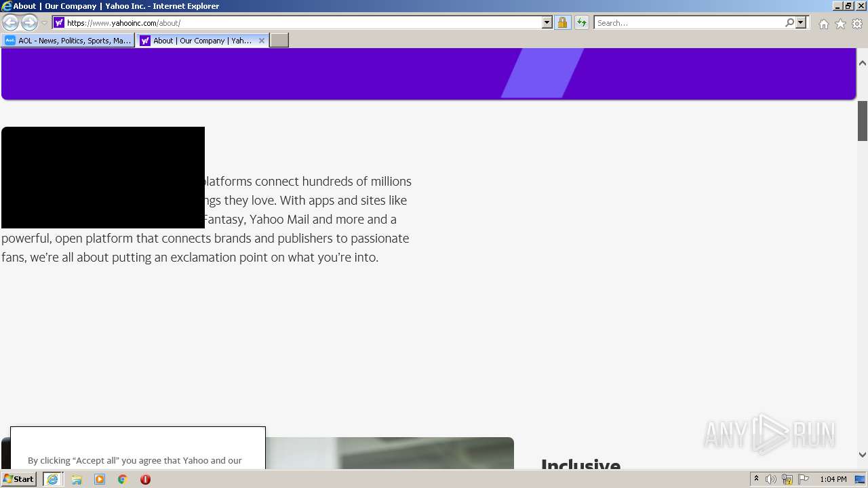Select Internet Explorer in the taskbar
This screenshot has width=868, height=488.
[x=52, y=479]
